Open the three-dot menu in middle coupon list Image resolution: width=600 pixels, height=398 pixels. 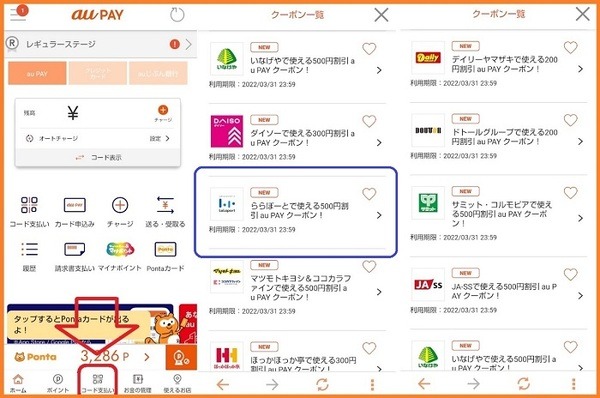tap(372, 385)
